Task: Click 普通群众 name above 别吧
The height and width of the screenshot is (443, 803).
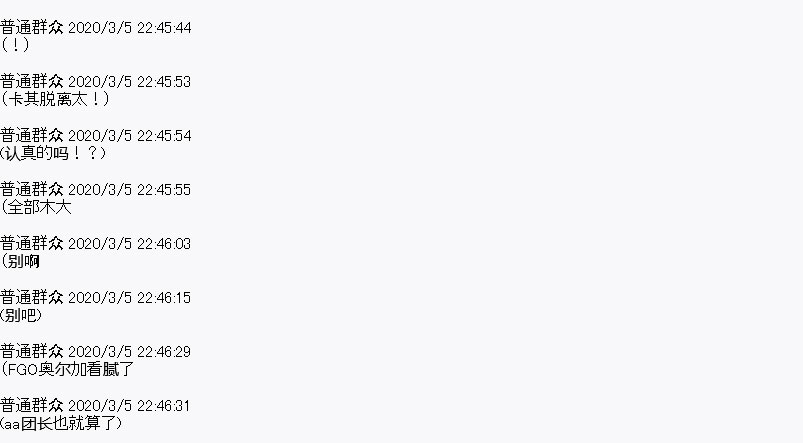Action: tap(32, 298)
